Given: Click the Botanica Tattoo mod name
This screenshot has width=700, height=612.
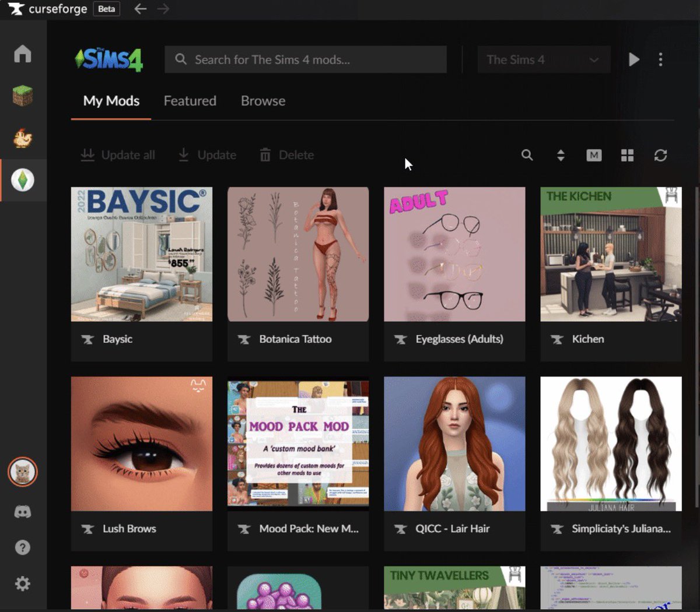Looking at the screenshot, I should point(295,339).
